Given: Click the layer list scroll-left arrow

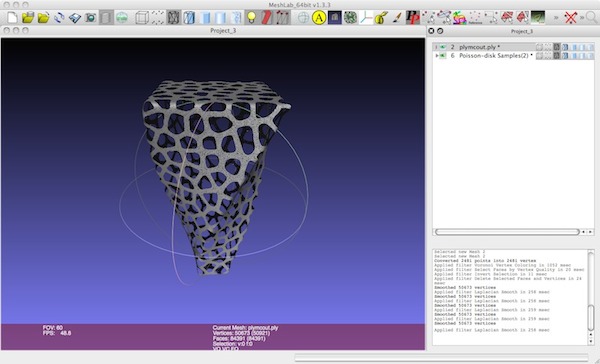Looking at the screenshot, I should point(584,232).
